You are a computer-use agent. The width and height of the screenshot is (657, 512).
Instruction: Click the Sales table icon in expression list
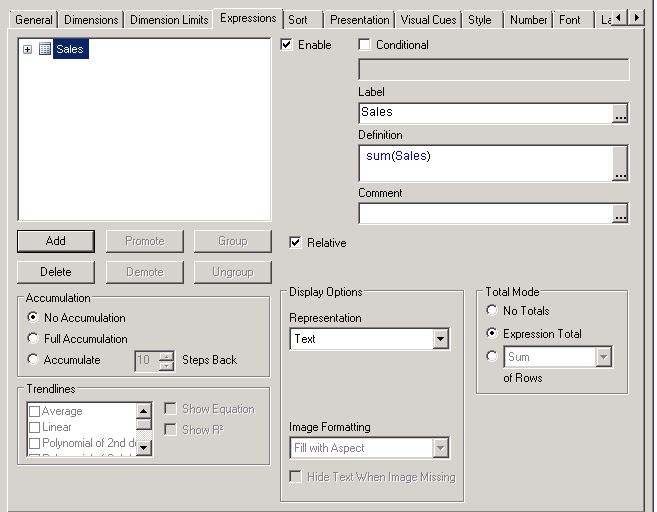[x=45, y=49]
